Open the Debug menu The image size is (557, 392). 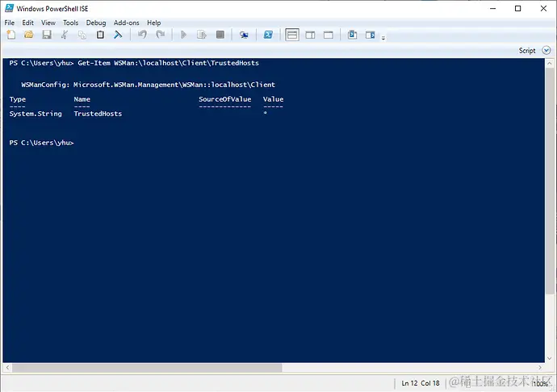[96, 23]
